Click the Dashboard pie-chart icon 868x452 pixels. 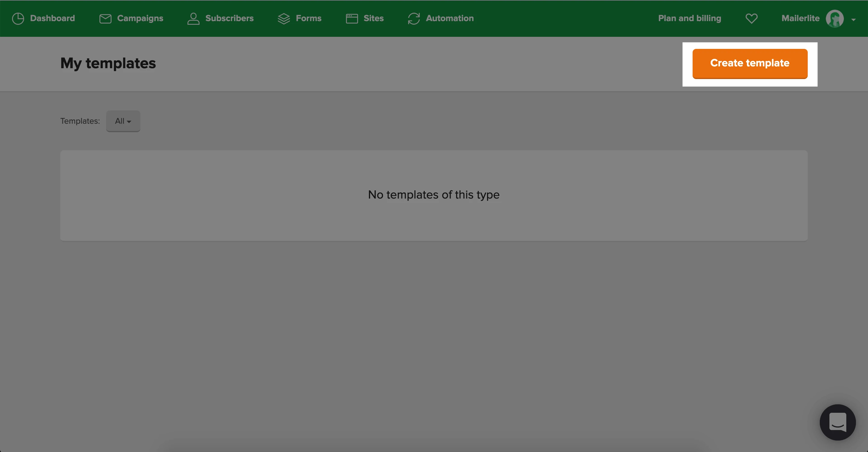point(18,18)
